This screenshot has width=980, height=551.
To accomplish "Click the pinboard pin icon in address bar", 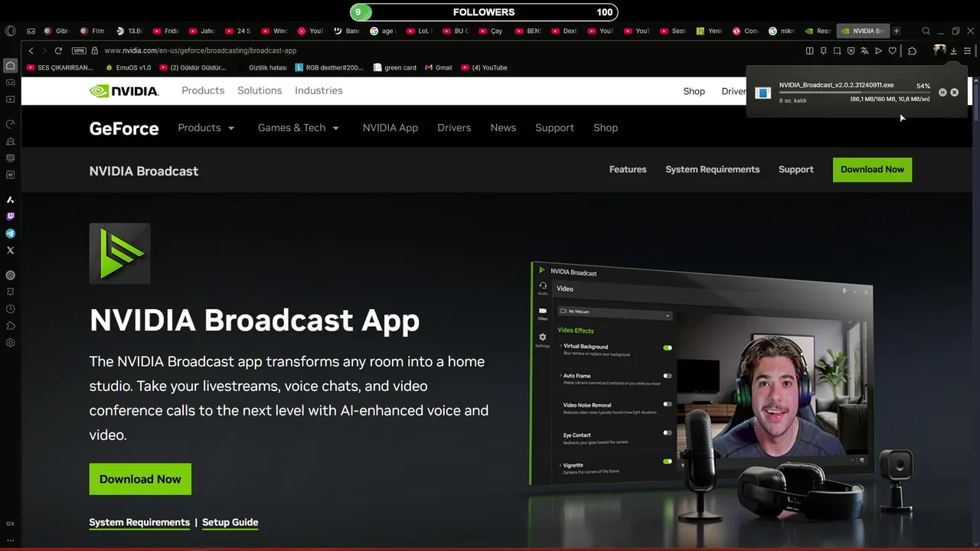I will (x=823, y=51).
